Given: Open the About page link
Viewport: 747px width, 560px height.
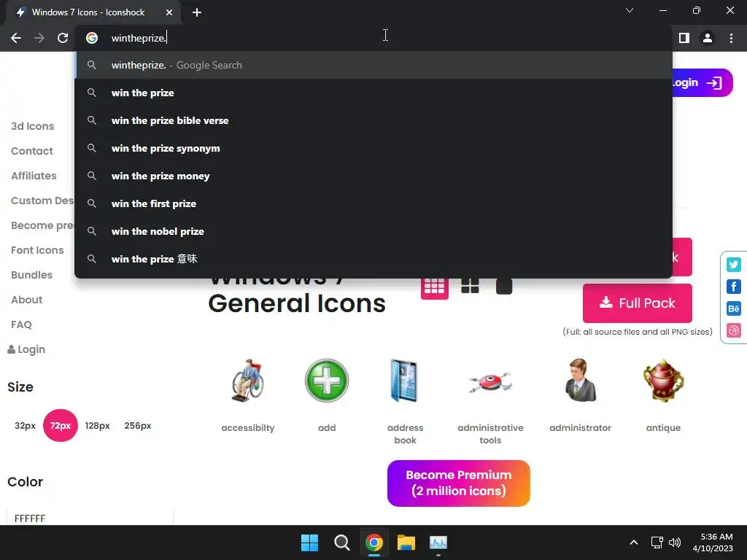Looking at the screenshot, I should [x=27, y=300].
